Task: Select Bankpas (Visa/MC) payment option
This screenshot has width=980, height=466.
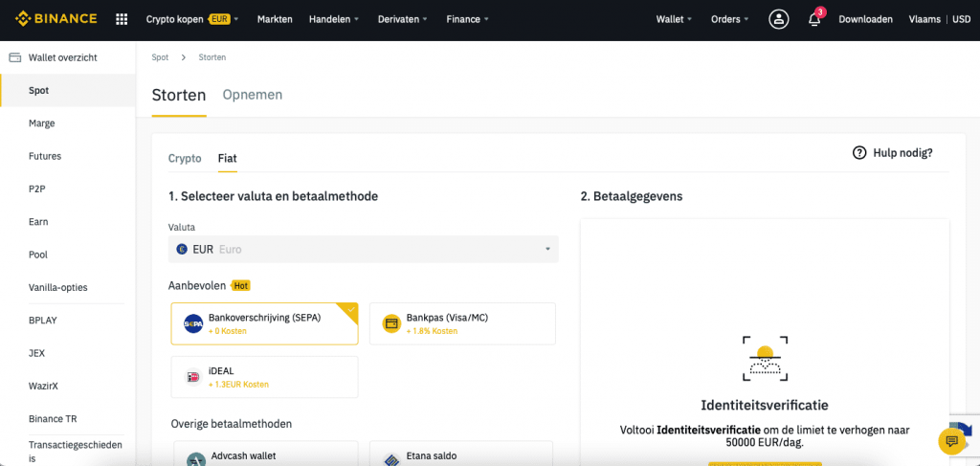Action: click(x=462, y=323)
